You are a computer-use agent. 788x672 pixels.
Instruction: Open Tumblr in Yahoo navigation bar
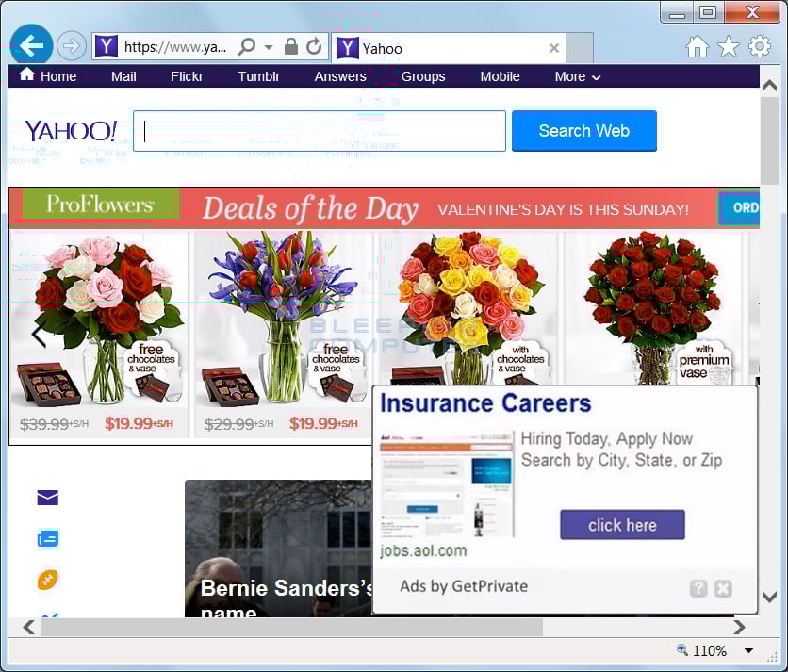click(x=259, y=76)
